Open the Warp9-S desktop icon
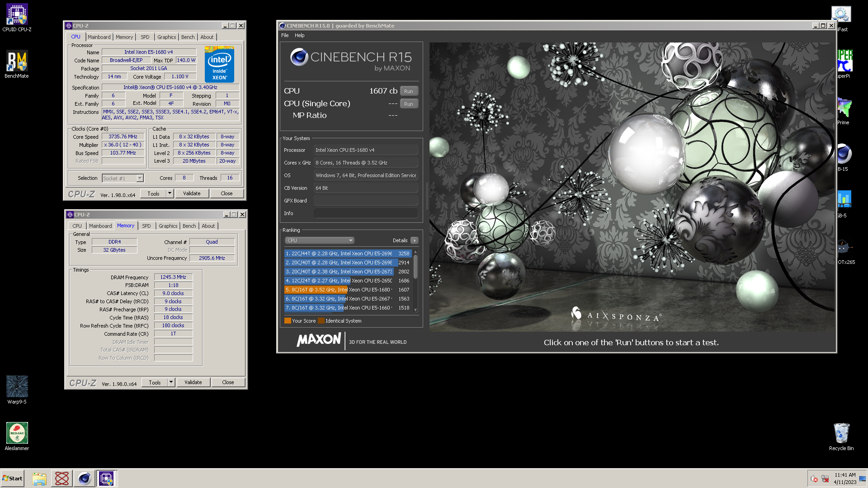This screenshot has height=488, width=868. pos(17,389)
